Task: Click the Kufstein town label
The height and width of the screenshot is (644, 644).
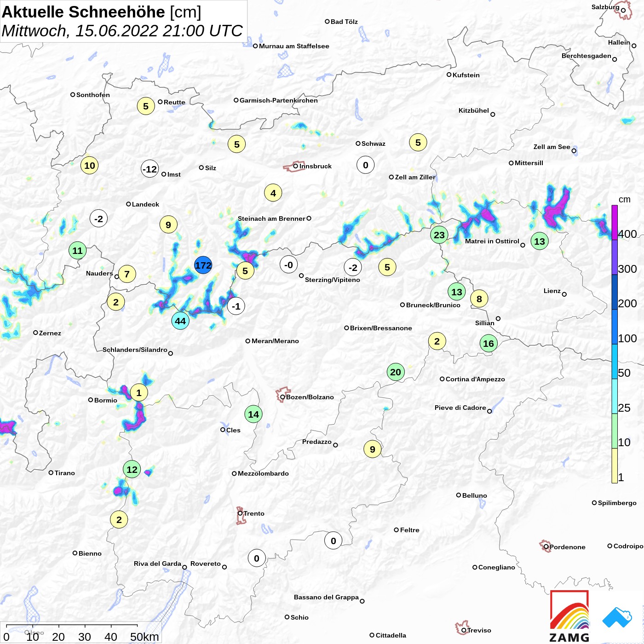Action: point(466,75)
